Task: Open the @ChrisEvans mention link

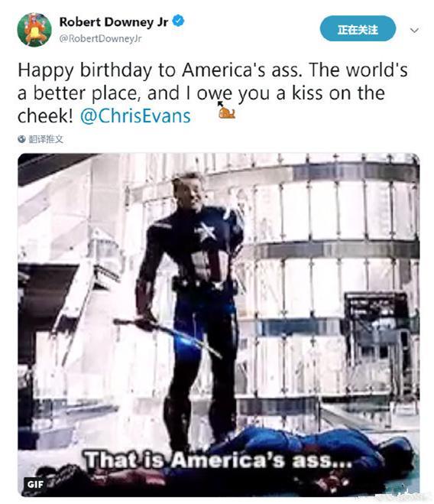Action: (x=135, y=116)
